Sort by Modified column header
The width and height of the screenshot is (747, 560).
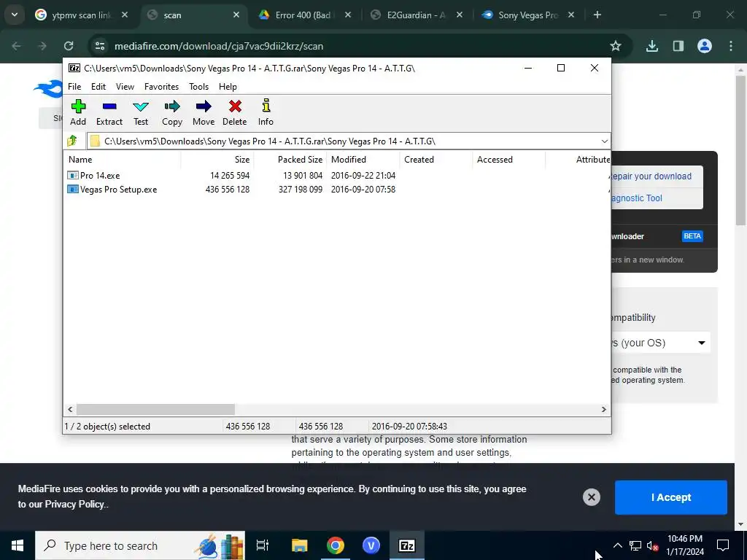(x=363, y=160)
